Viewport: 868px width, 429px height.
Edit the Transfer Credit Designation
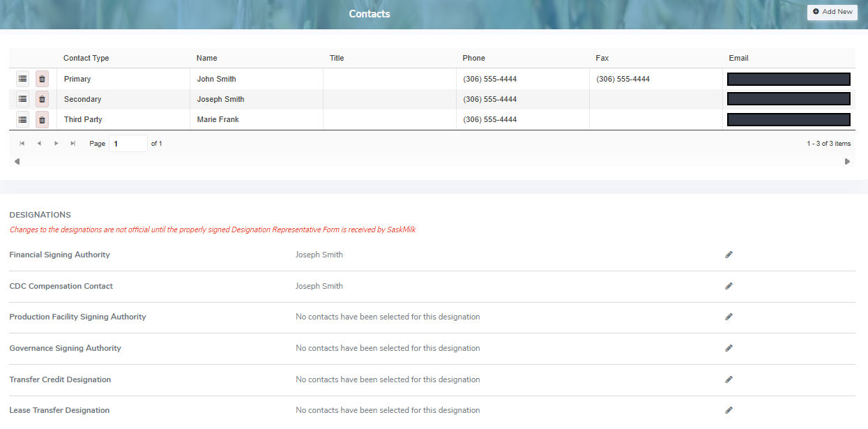click(x=729, y=379)
